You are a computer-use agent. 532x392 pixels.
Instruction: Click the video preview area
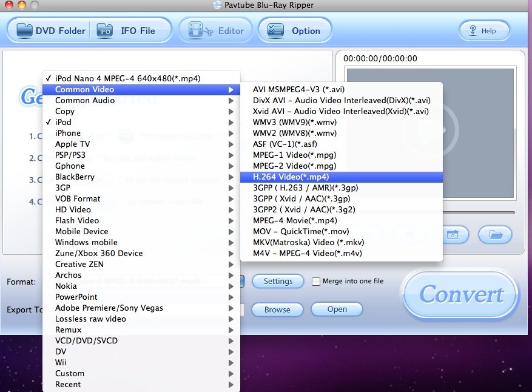(x=430, y=133)
